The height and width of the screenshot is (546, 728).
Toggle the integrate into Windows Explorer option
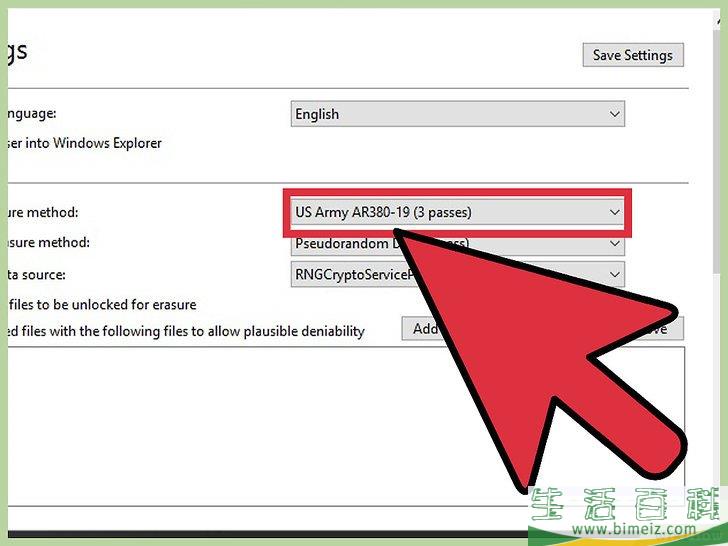point(80,143)
